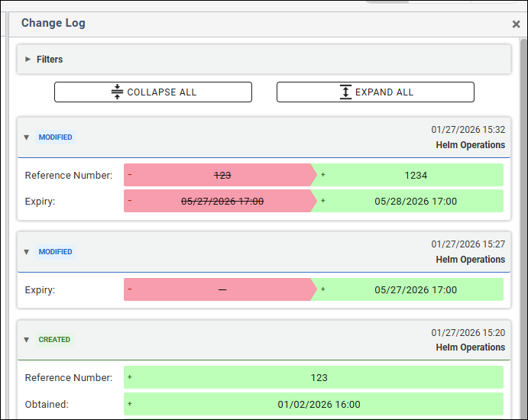This screenshot has width=528, height=420.
Task: Click the empty dash old expiry value
Action: coord(222,289)
